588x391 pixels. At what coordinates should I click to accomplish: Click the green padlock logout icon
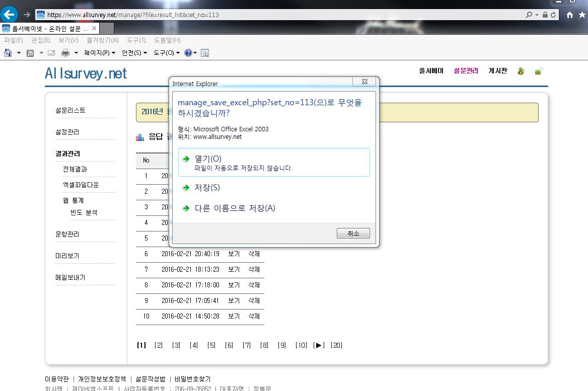pyautogui.click(x=538, y=71)
